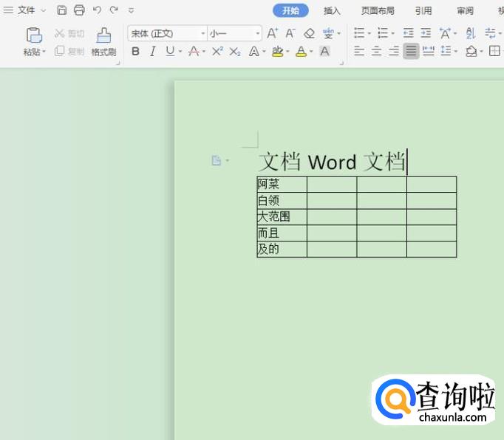Apply the font color A swatch
This screenshot has width=504, height=440.
click(302, 52)
